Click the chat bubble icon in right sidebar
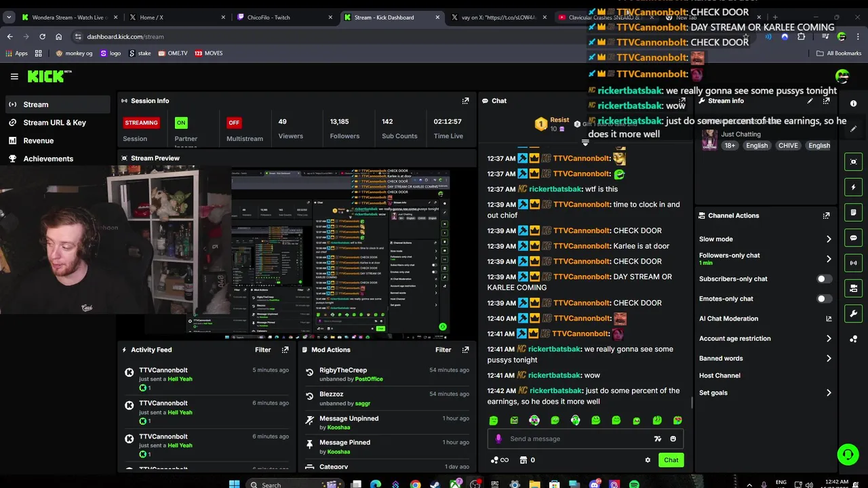 click(853, 238)
